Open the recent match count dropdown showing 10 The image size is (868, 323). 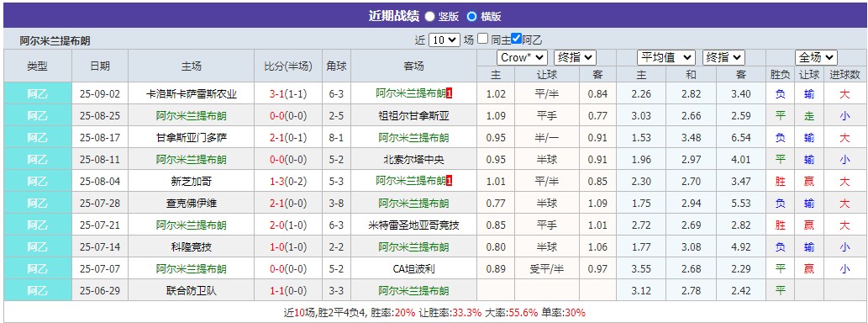coord(445,40)
